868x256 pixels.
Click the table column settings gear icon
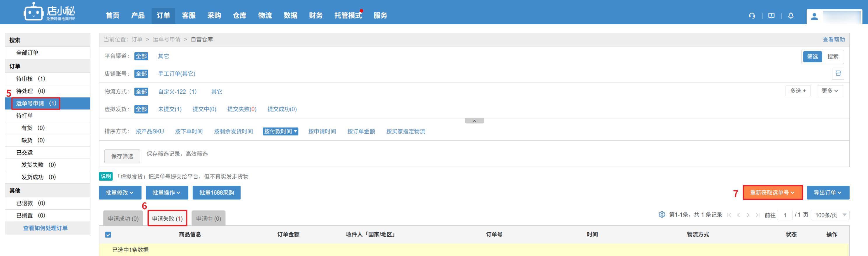tap(662, 215)
